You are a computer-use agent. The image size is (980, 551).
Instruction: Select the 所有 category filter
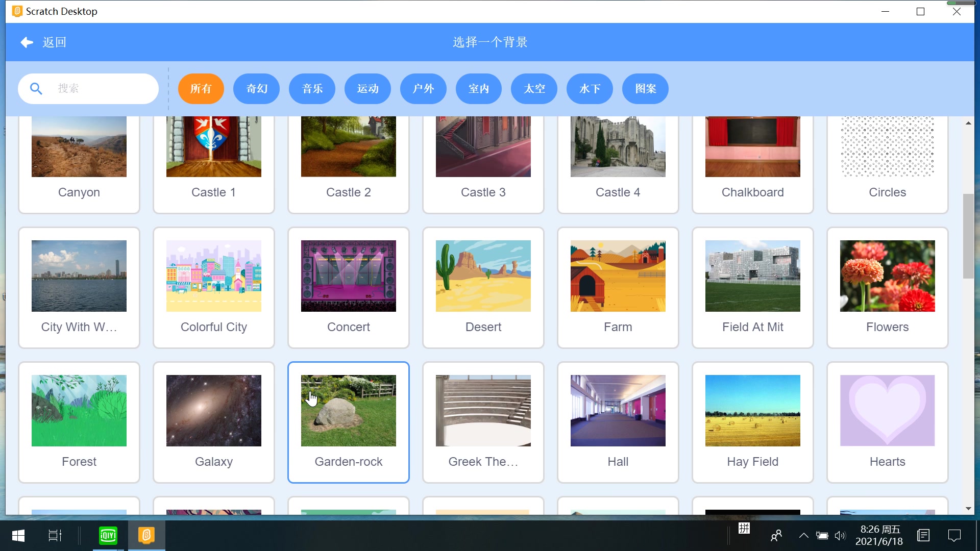pos(201,89)
